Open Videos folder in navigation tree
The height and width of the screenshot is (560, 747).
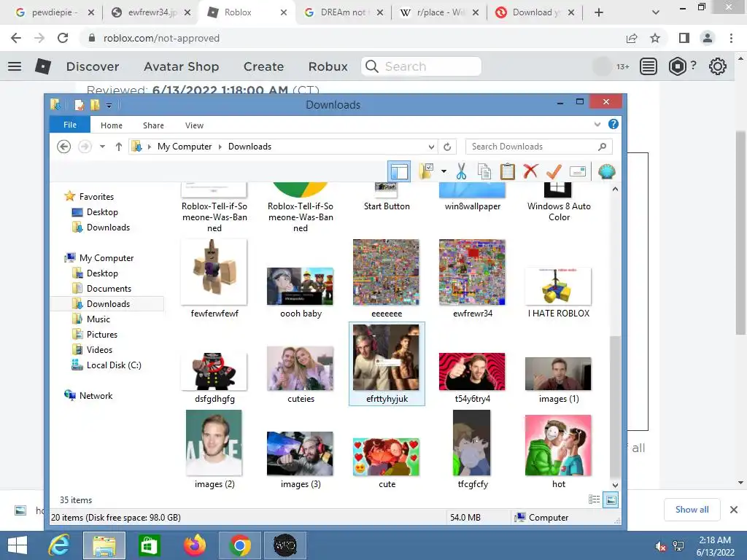pos(99,349)
